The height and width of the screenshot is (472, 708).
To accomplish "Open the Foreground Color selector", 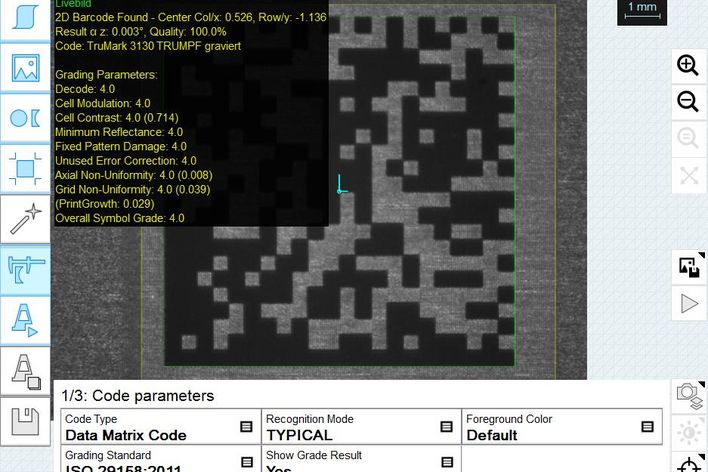I will pos(647,427).
